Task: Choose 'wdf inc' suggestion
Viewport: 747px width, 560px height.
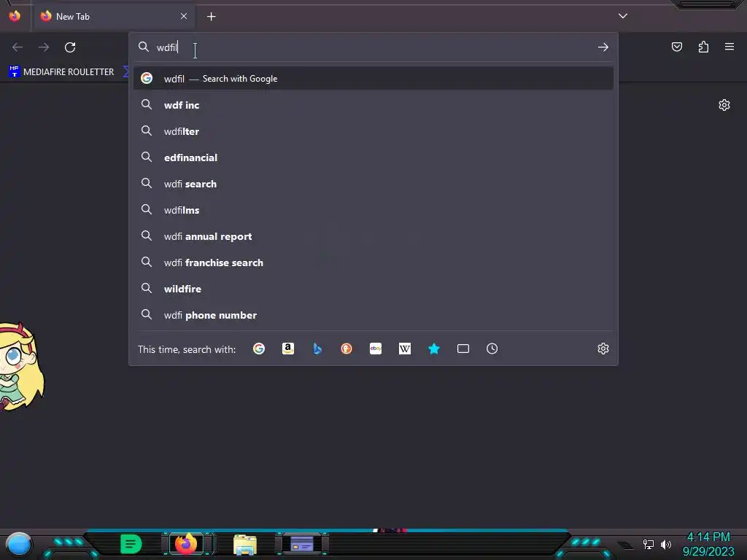Action: click(x=373, y=105)
